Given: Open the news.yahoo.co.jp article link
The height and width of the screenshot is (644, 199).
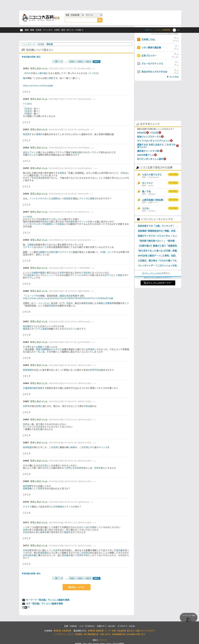Looking at the screenshot, I should tap(67, 298).
